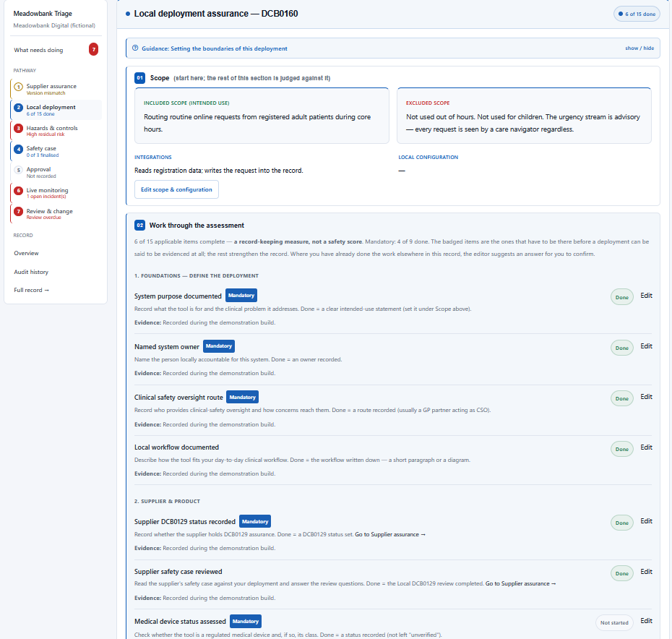Edit the Named system owner item
Viewport: 672px width, 639px height.
click(646, 346)
